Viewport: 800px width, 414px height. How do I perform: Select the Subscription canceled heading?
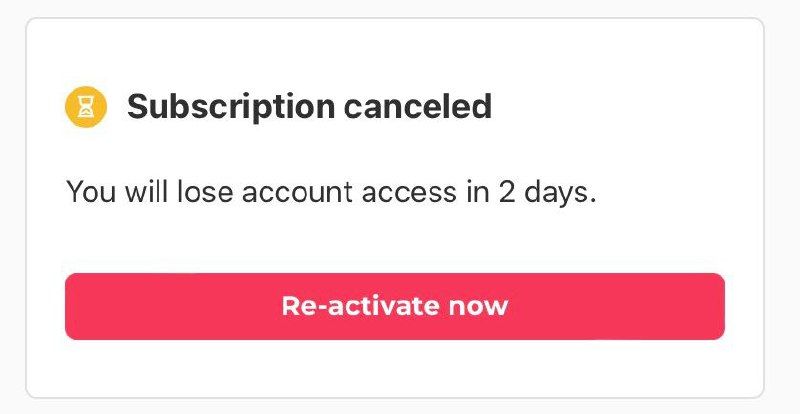point(309,106)
